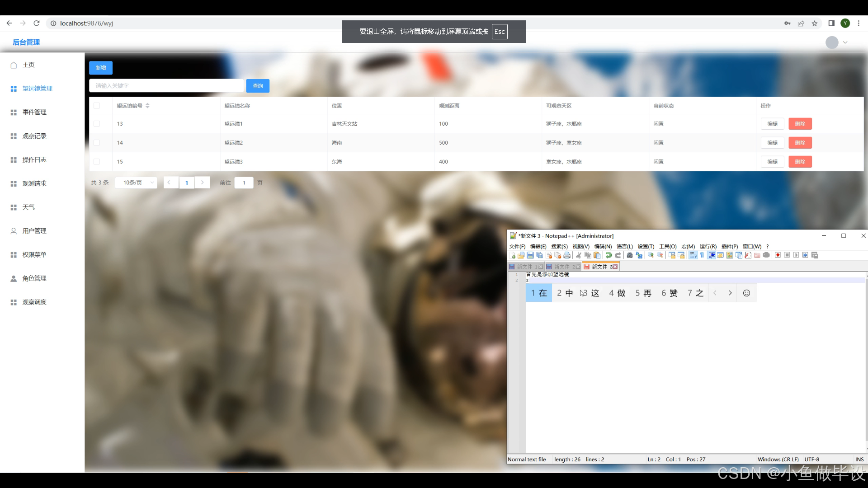Expand the user avatar dropdown arrow

845,42
